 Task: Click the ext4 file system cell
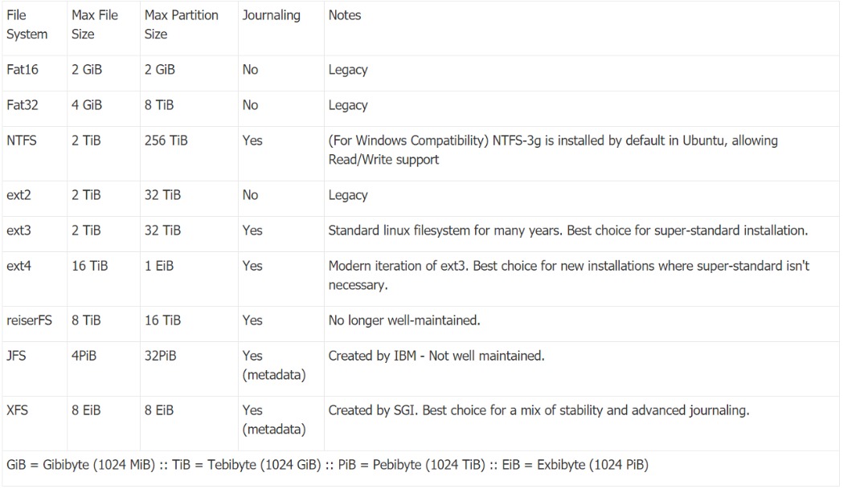pyautogui.click(x=18, y=266)
